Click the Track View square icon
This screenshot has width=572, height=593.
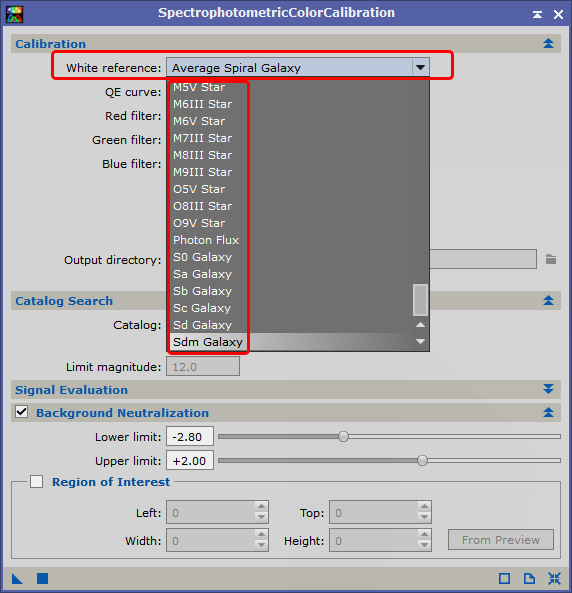pos(504,578)
